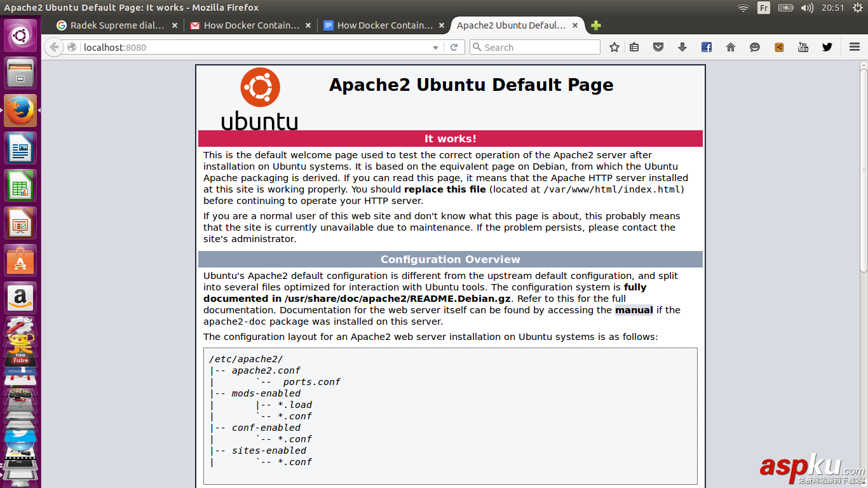
Task: Click the Ubuntu logo on the page
Action: (x=260, y=99)
